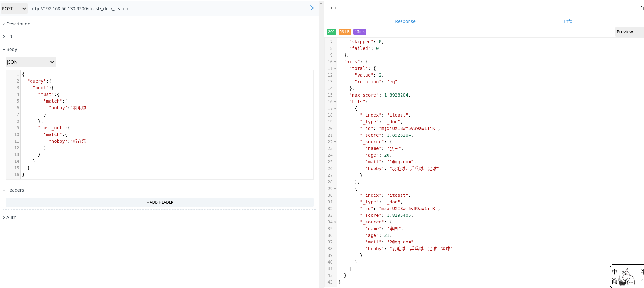Open the POST request method dropdown
Viewport: 644px width, 288px height.
tap(14, 9)
